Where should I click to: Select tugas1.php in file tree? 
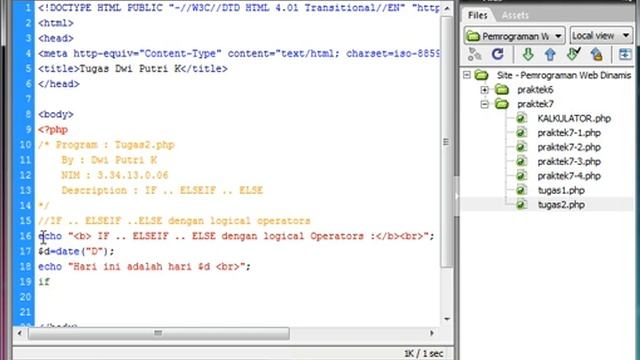point(561,190)
